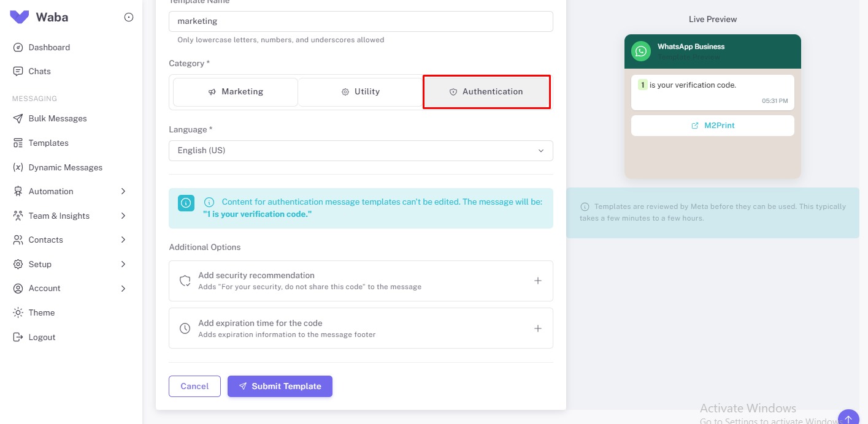Select the Templates sidebar icon

pyautogui.click(x=18, y=143)
